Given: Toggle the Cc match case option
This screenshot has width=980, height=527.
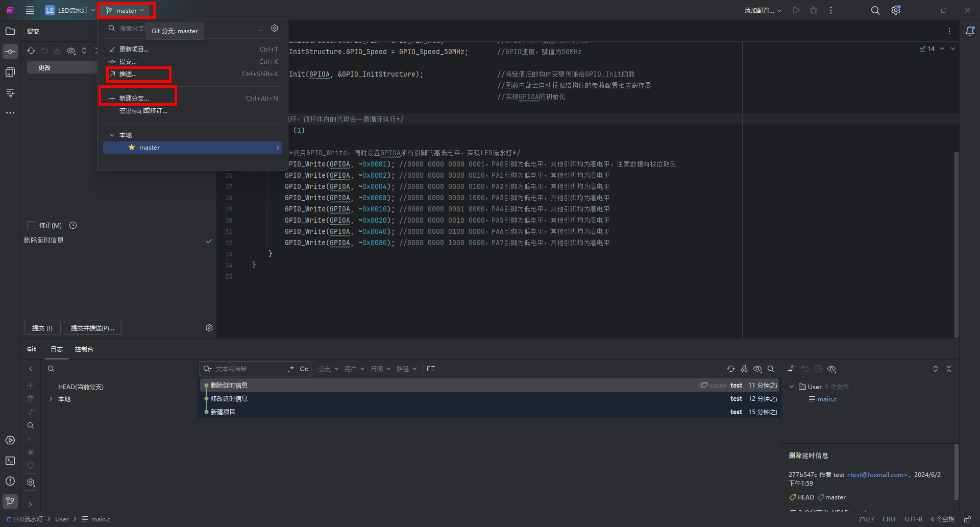Looking at the screenshot, I should (x=304, y=369).
